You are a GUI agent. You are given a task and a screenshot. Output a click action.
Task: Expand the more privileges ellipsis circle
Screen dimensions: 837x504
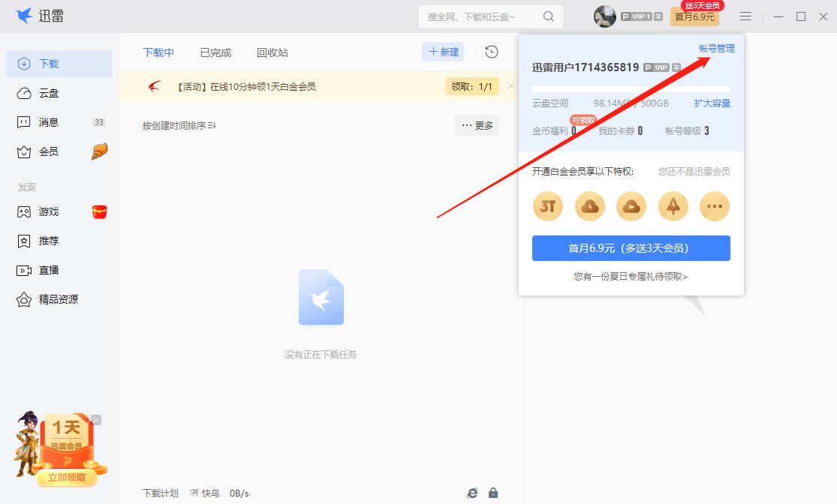pos(714,206)
